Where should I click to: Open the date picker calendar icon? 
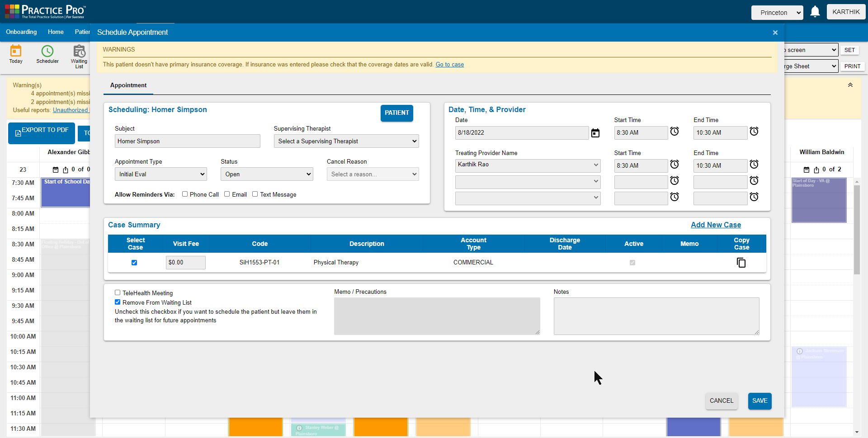pyautogui.click(x=595, y=132)
